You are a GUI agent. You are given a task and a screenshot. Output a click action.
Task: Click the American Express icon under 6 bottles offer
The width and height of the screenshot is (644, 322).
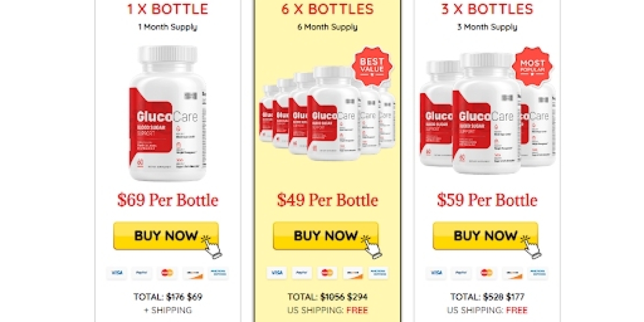[x=378, y=273]
